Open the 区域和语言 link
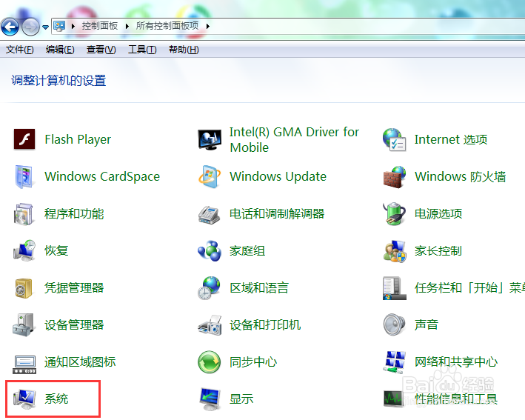The image size is (525, 420). (259, 288)
